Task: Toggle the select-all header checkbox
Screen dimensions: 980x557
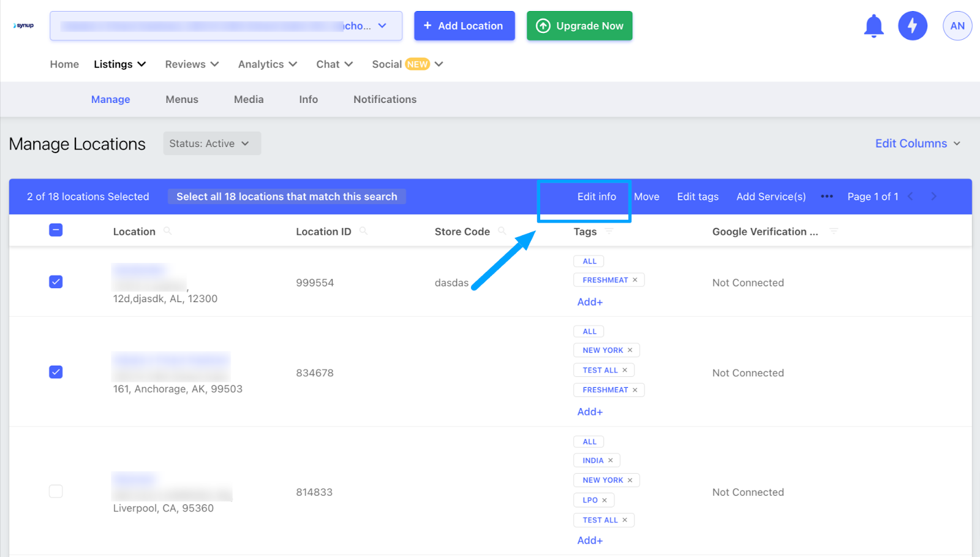Action: [x=56, y=230]
